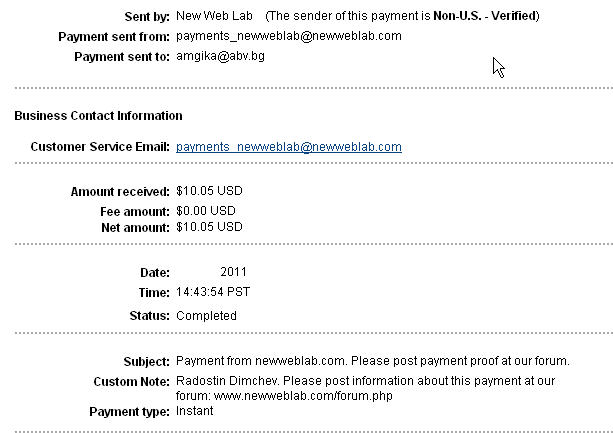613x433 pixels.
Task: Click the Payment sent from email address
Action: [288, 36]
